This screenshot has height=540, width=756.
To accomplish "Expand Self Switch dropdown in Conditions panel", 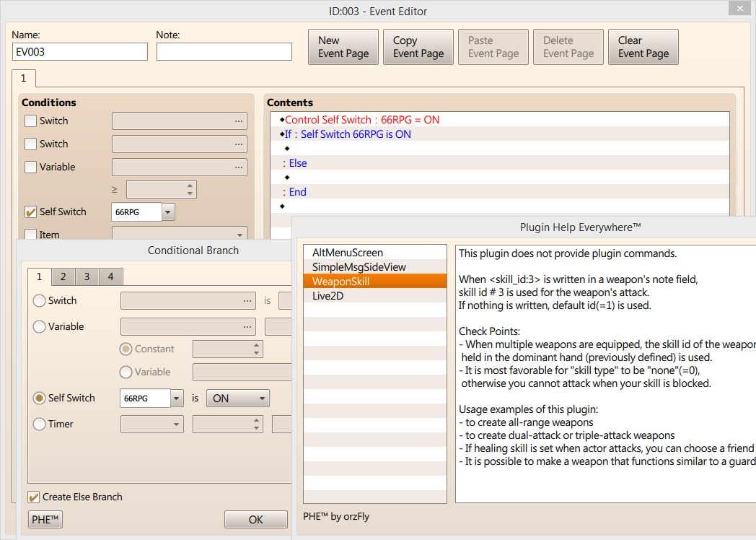I will (168, 212).
